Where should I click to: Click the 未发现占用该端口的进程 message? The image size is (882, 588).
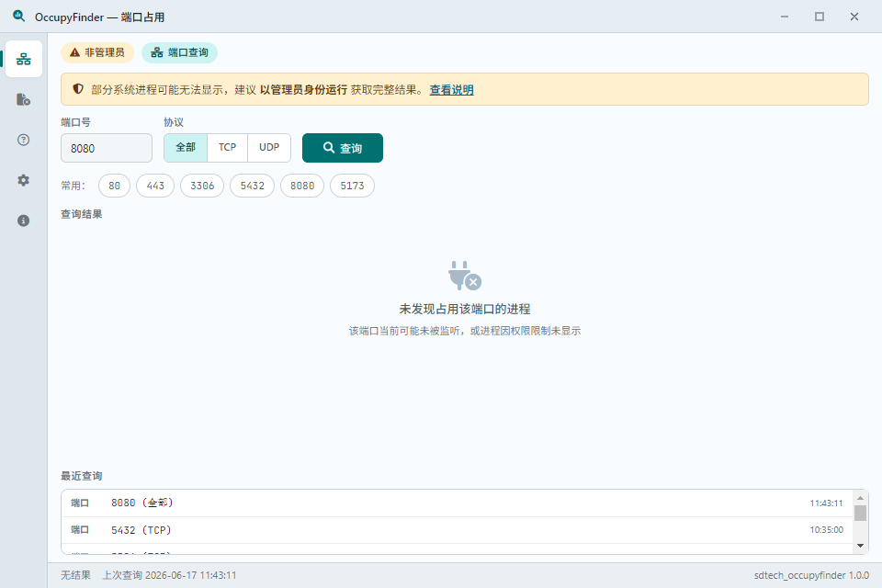pos(465,309)
